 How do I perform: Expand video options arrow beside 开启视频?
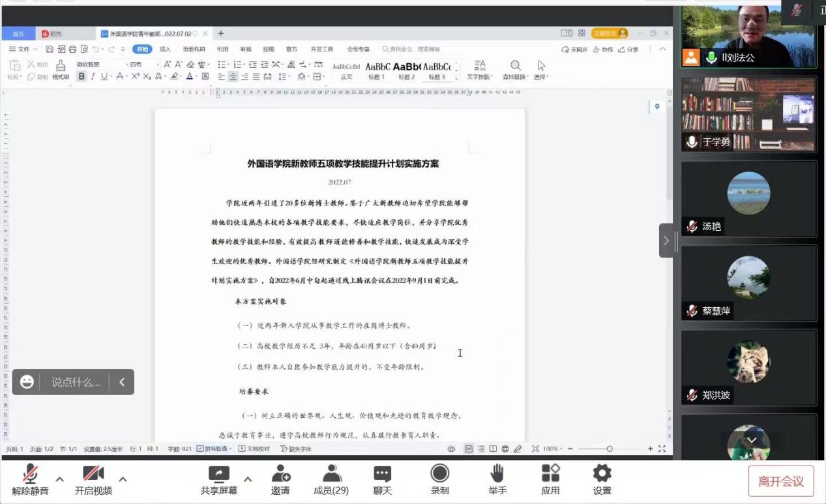click(x=123, y=479)
